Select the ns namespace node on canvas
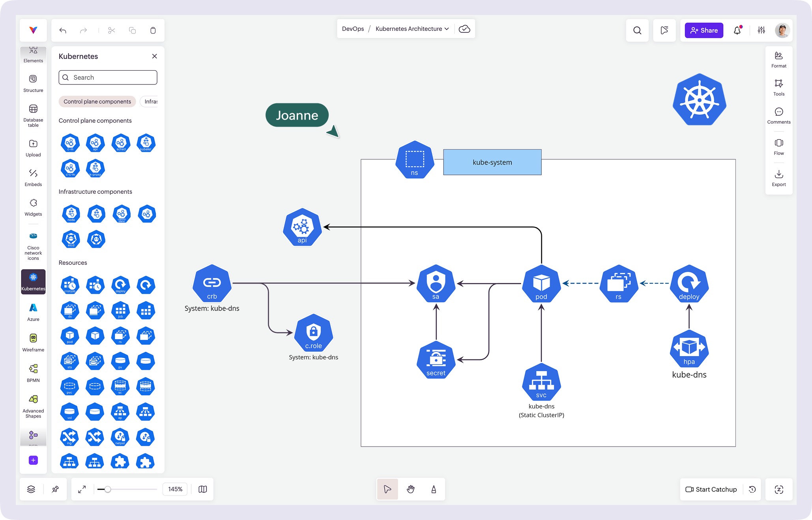Image resolution: width=812 pixels, height=520 pixels. click(x=415, y=160)
